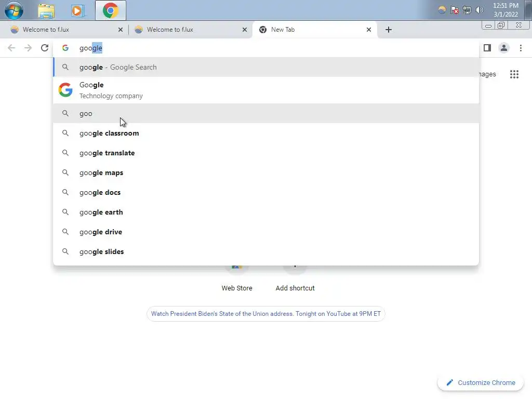Go forward with the forward arrow

click(x=28, y=48)
